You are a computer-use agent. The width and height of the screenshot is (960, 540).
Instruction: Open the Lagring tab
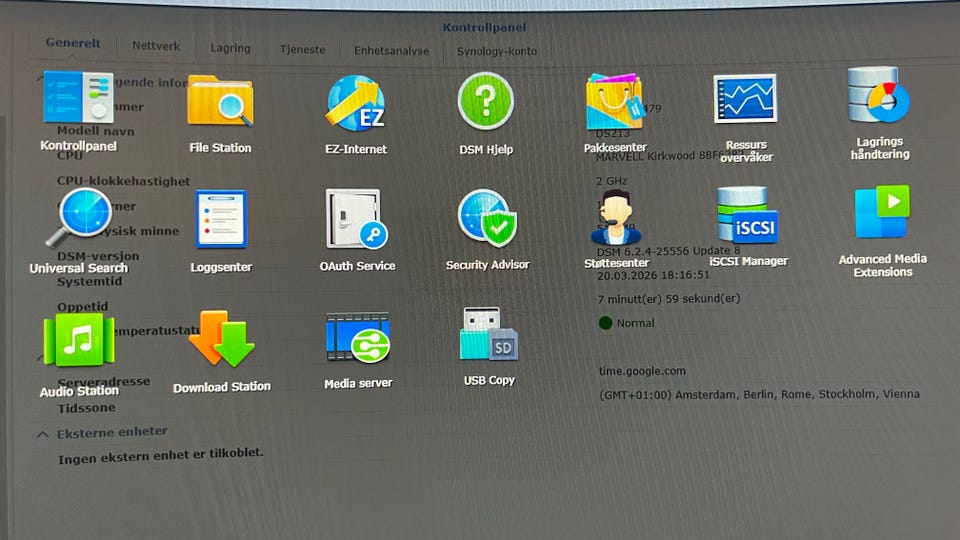[230, 48]
